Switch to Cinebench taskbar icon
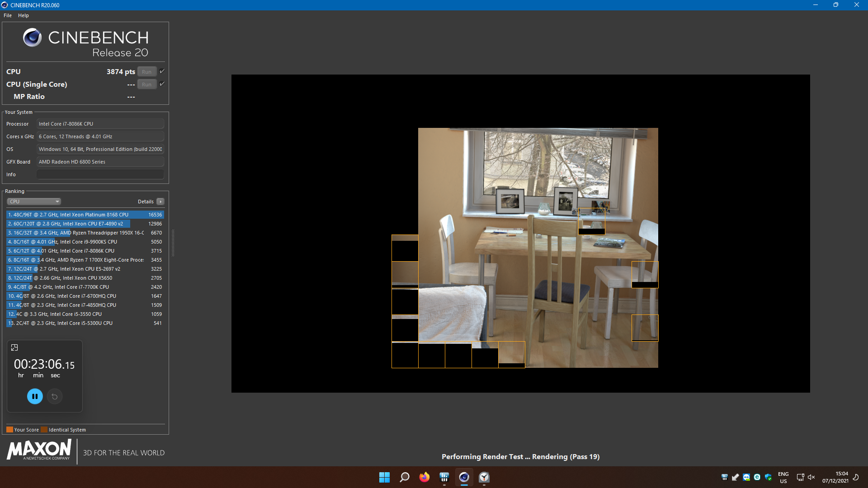The width and height of the screenshot is (868, 488). point(464,477)
